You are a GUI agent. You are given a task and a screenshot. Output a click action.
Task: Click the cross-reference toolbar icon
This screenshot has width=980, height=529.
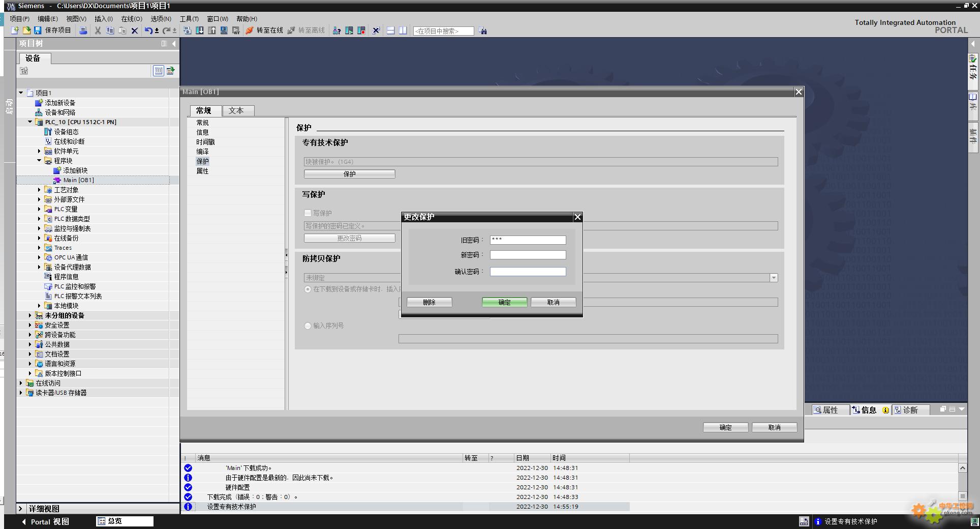376,31
